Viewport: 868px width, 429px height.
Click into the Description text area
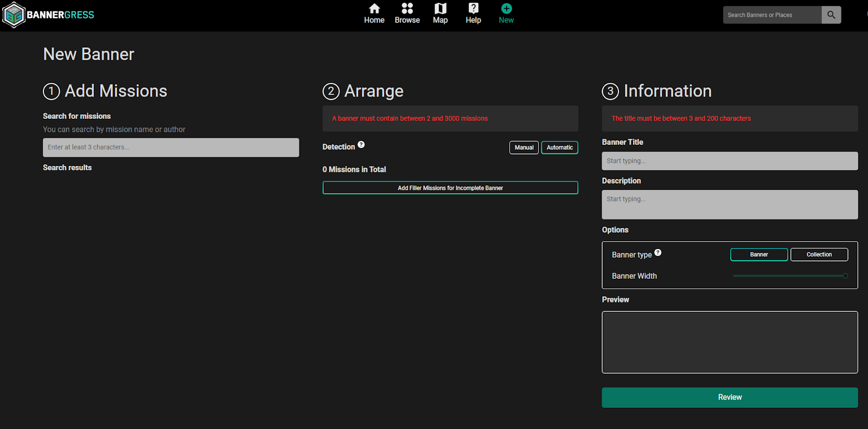point(729,204)
